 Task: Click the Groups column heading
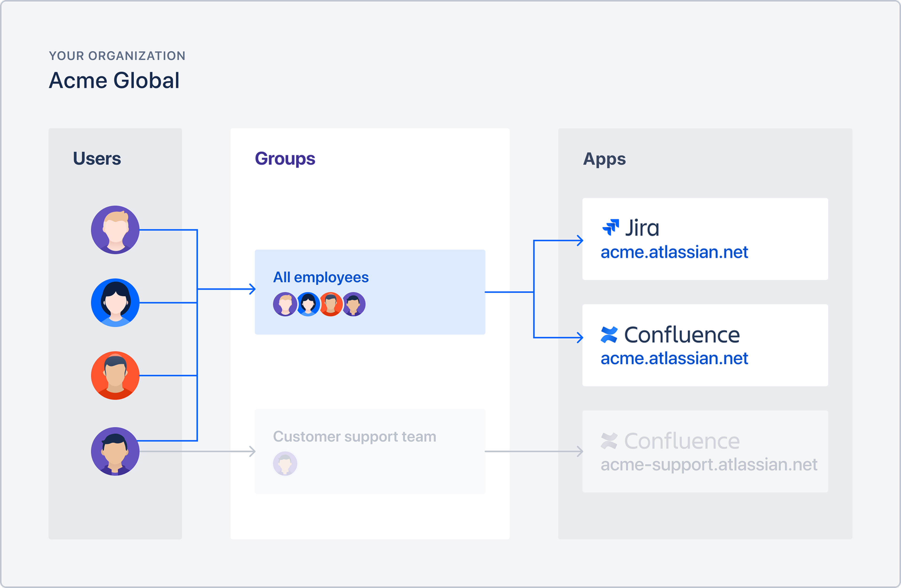[285, 159]
